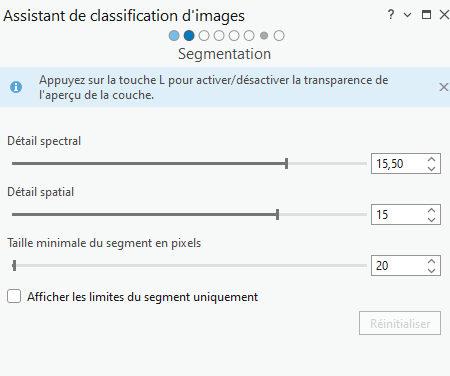Click the Détail spectral slider handle
This screenshot has width=450, height=376.
click(x=286, y=164)
